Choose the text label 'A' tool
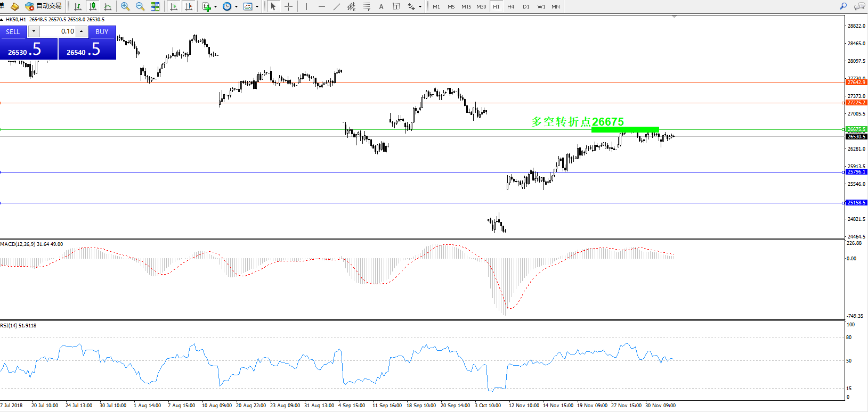 pyautogui.click(x=381, y=6)
